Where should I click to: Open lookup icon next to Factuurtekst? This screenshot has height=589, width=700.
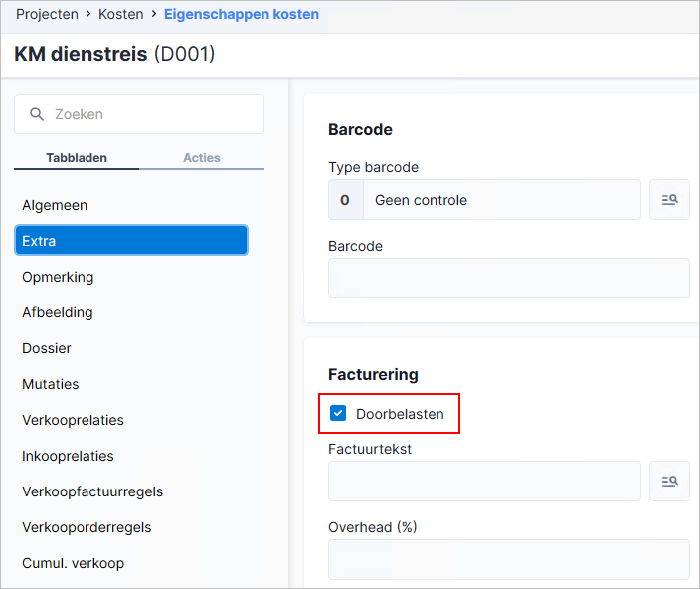pyautogui.click(x=669, y=481)
